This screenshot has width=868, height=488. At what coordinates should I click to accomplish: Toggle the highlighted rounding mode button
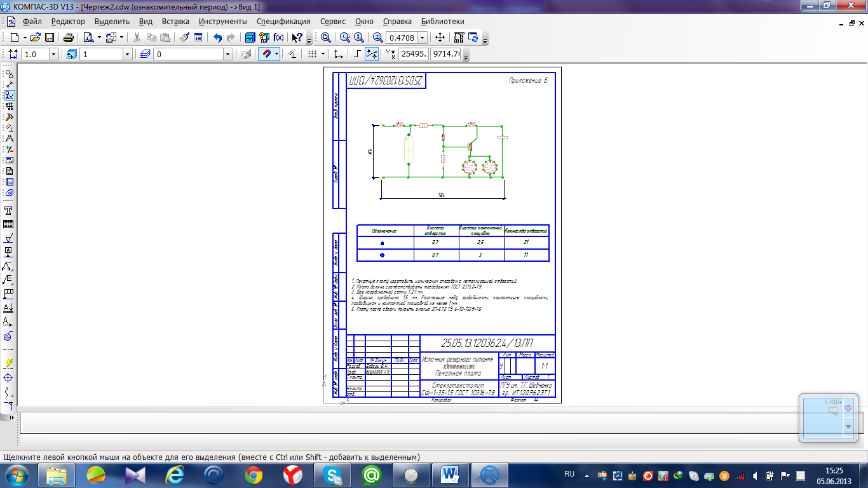point(372,54)
